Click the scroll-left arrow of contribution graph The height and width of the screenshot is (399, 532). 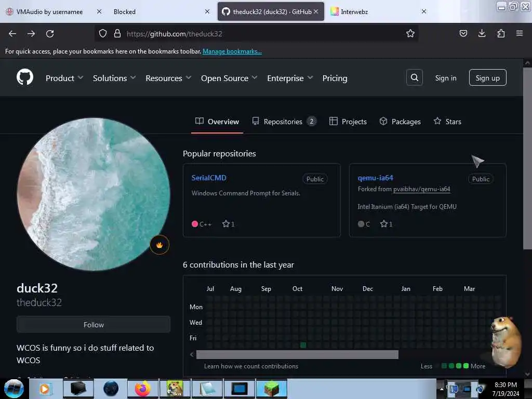(x=192, y=354)
